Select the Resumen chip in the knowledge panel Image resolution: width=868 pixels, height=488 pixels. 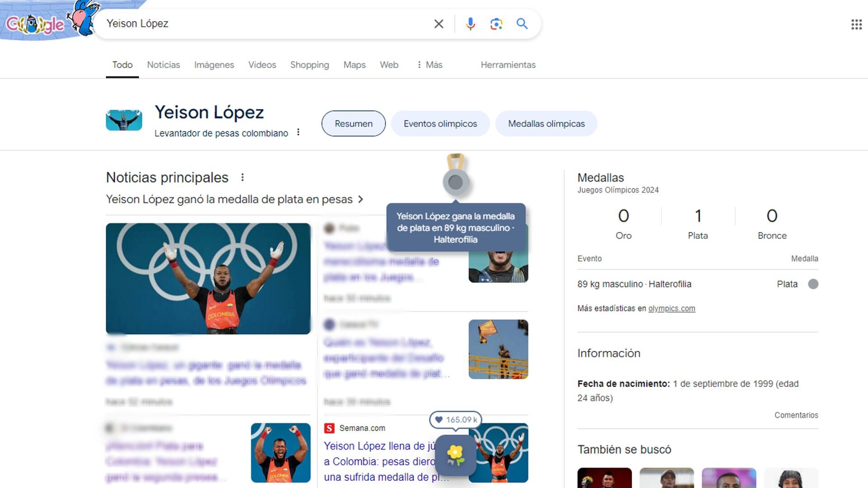coord(353,123)
